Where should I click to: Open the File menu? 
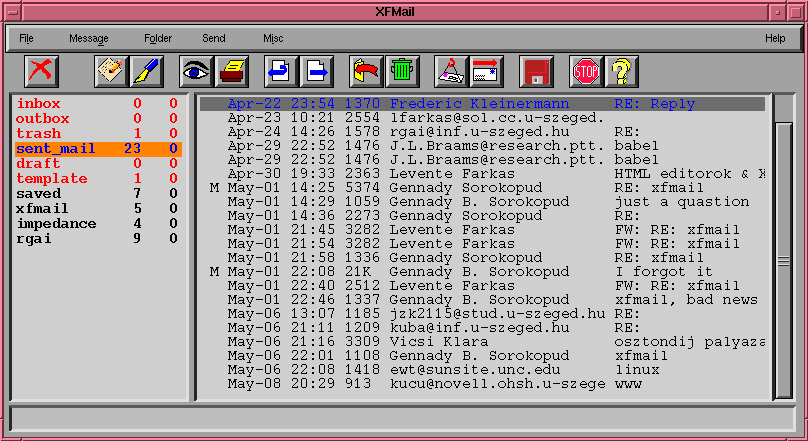(26, 39)
